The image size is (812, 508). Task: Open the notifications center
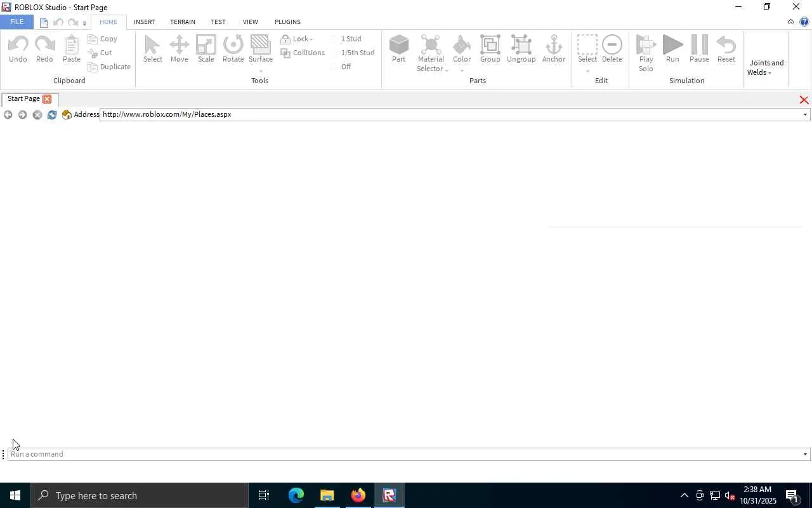click(x=792, y=496)
